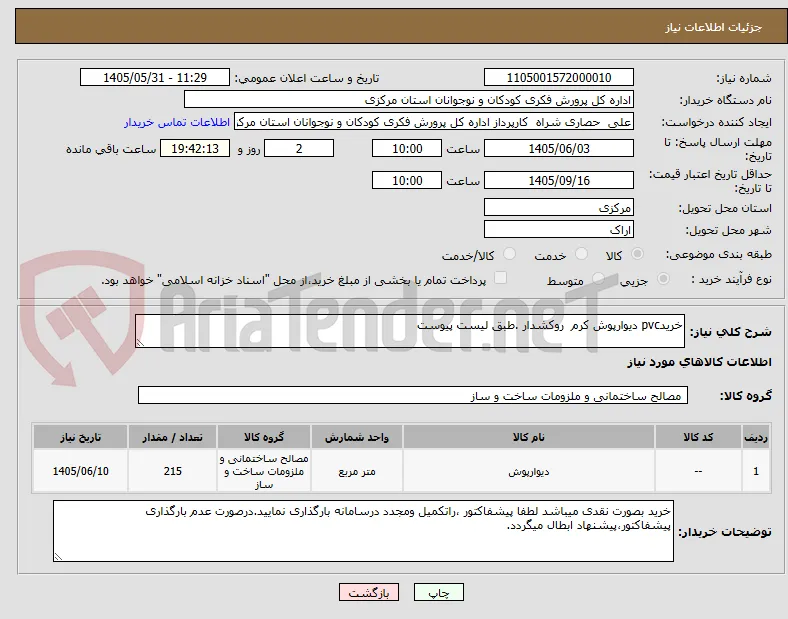Click the price validity date 1405/09/16

coord(559,180)
